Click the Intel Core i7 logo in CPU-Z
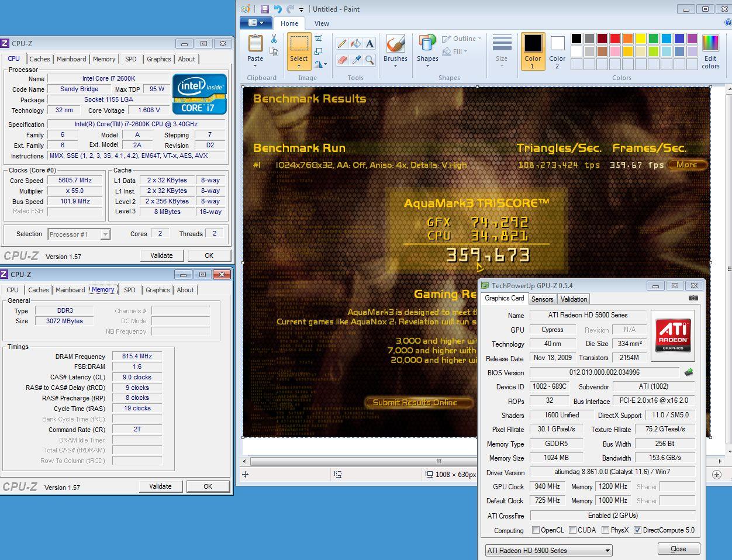Screen dimensions: 732x560 (199, 94)
